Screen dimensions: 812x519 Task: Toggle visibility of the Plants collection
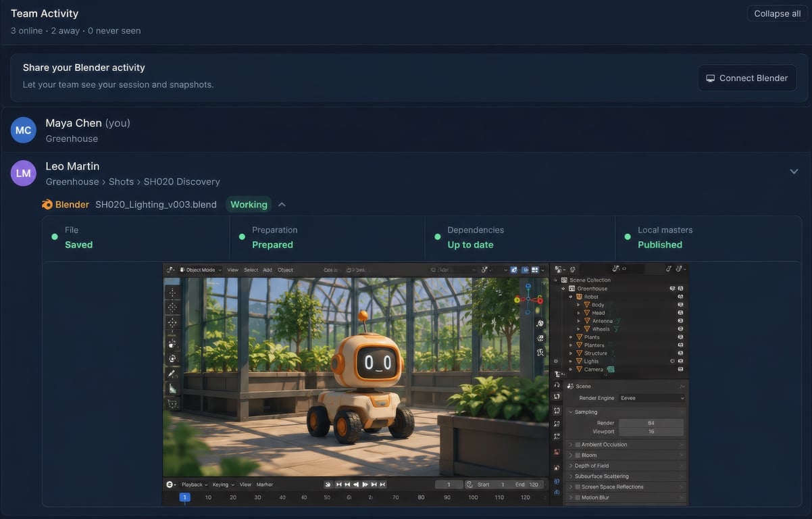pos(680,337)
